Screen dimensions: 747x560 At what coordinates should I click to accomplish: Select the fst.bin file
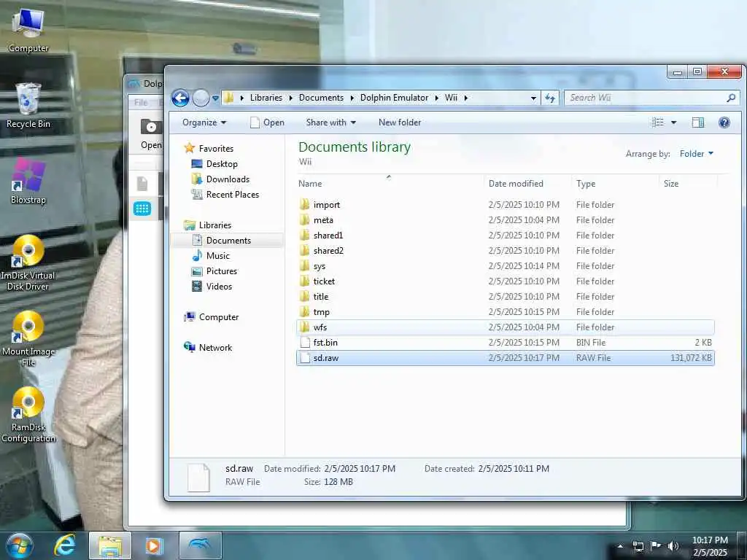pos(505,343)
